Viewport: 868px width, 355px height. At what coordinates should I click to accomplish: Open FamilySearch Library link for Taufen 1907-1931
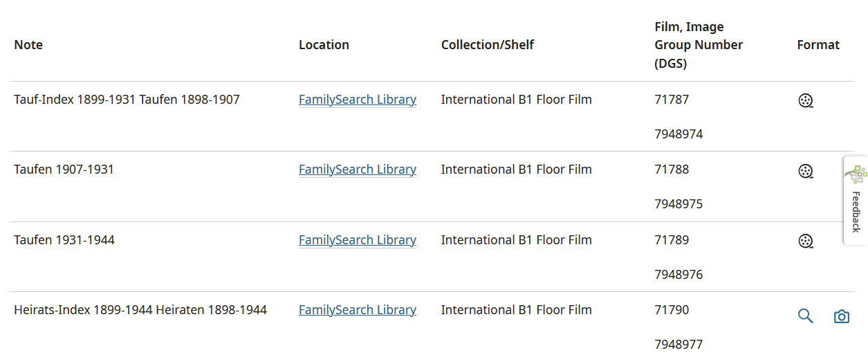pos(358,170)
